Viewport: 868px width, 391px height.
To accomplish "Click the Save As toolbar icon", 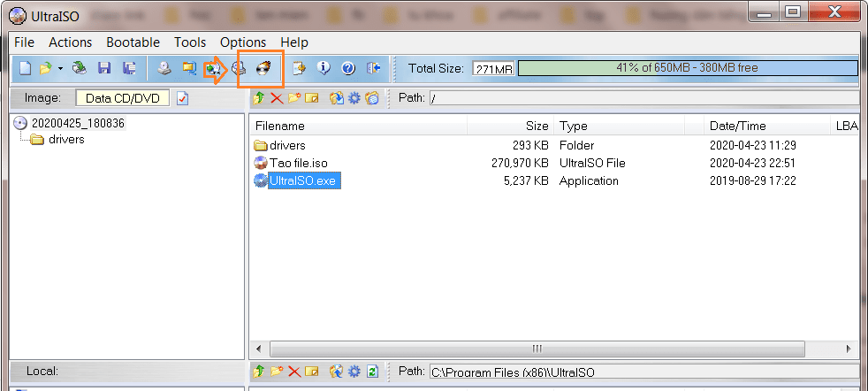I will tap(130, 68).
